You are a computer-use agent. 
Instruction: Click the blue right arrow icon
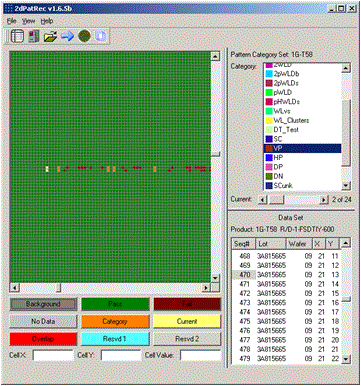tap(67, 36)
